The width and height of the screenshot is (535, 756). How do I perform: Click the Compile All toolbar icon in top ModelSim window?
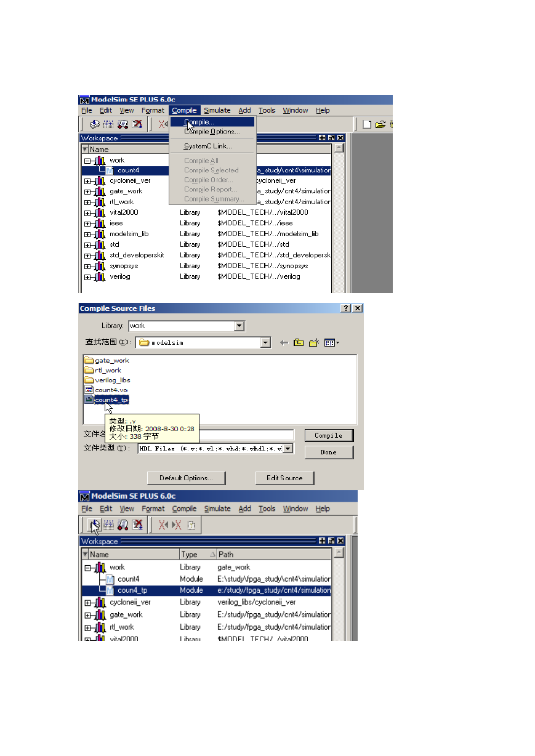pos(108,124)
